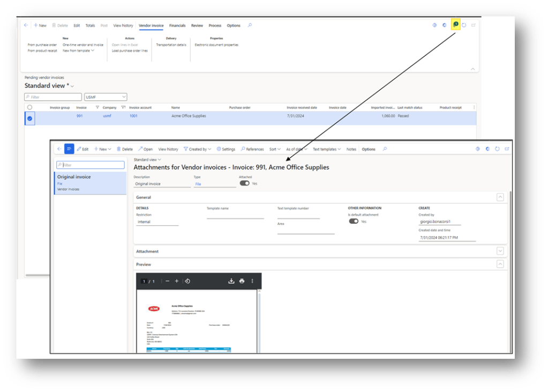Click the highlighted attachments icon in top bar

(455, 25)
